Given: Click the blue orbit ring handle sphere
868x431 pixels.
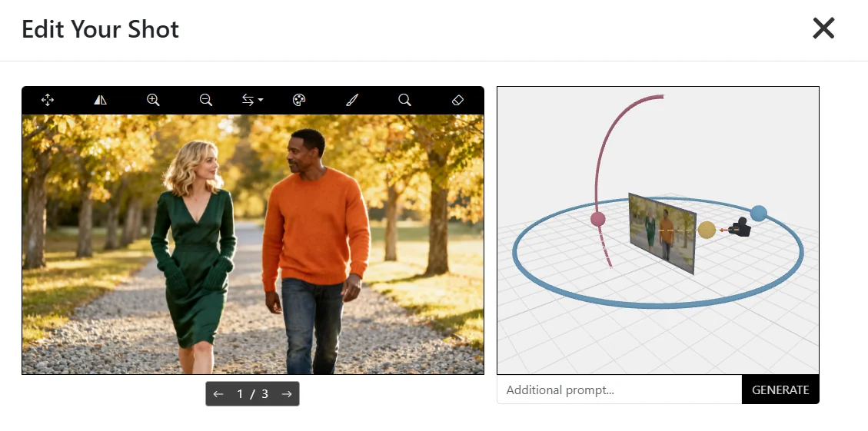Looking at the screenshot, I should [758, 213].
